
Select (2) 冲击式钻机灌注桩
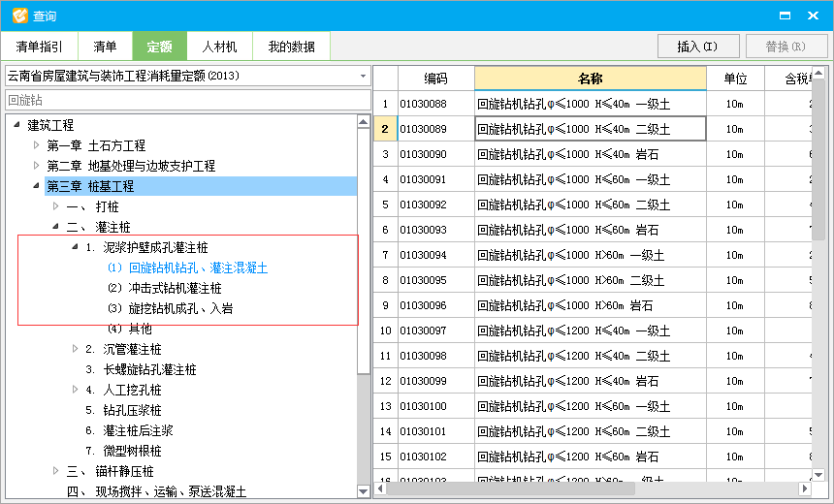pos(164,288)
